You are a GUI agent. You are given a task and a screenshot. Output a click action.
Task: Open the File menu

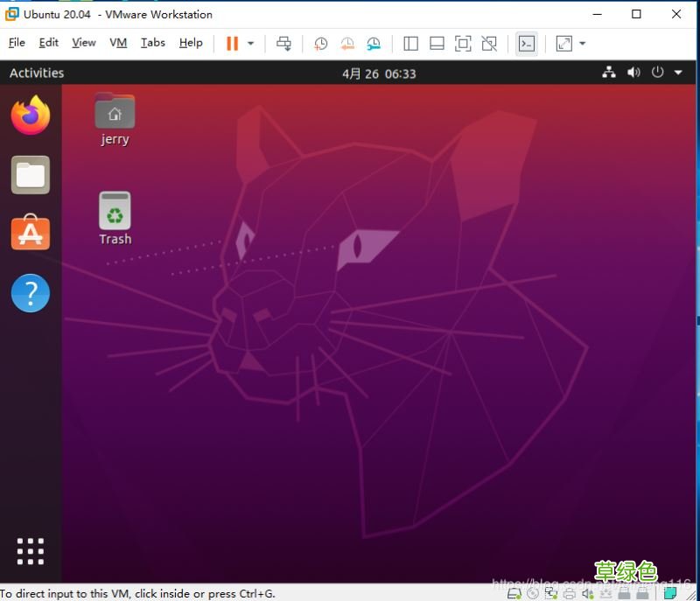tap(17, 42)
